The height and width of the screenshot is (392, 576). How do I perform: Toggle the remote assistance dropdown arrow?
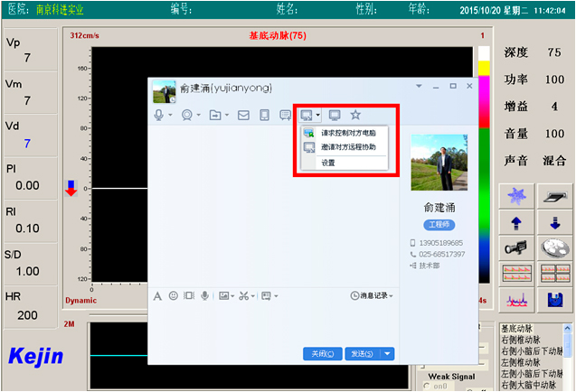(317, 115)
